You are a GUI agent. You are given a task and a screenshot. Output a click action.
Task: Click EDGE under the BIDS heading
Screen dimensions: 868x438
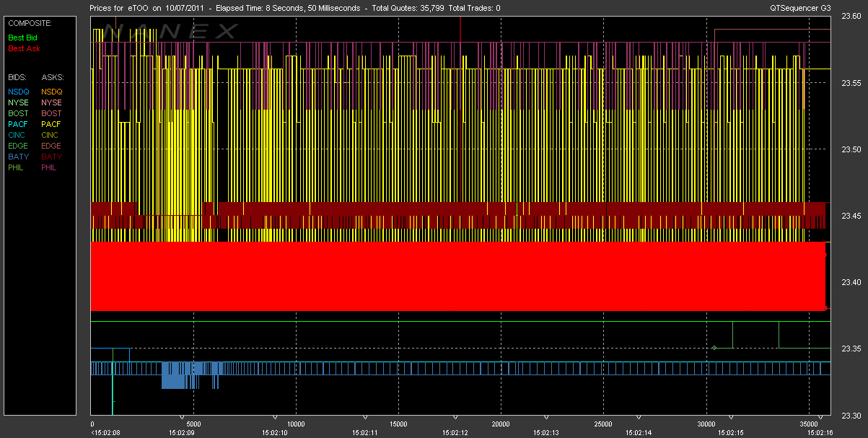tap(19, 146)
